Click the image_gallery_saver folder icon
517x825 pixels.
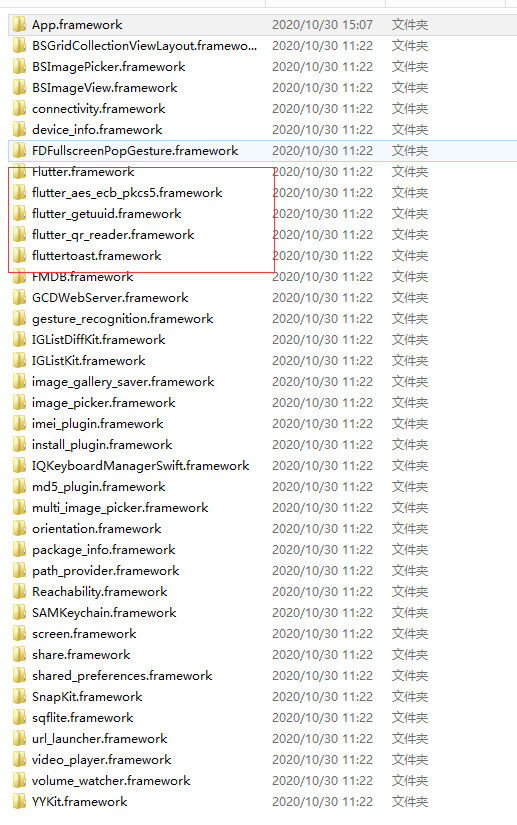point(19,382)
